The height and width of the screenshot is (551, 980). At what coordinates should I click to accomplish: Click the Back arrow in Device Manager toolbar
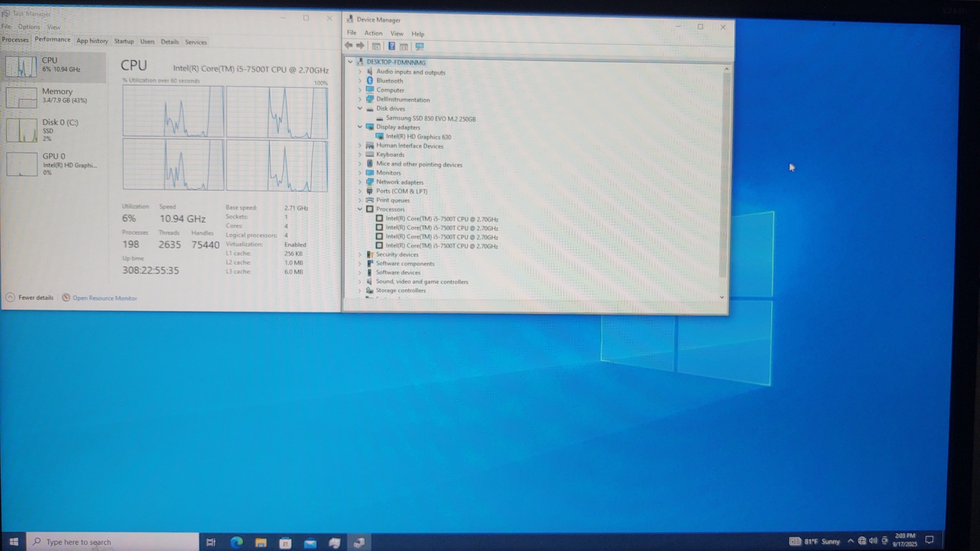click(348, 45)
